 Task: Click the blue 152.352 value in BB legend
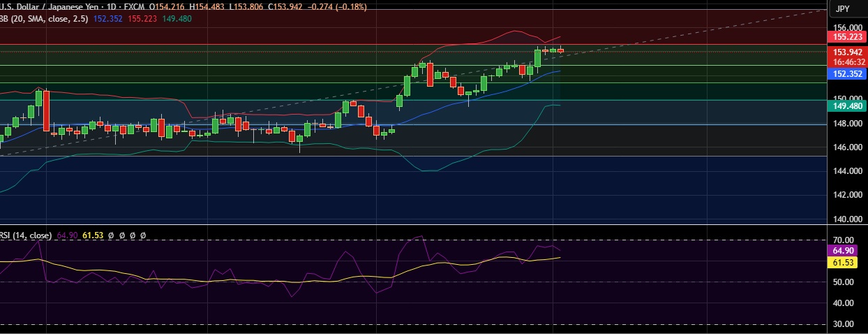pos(107,19)
